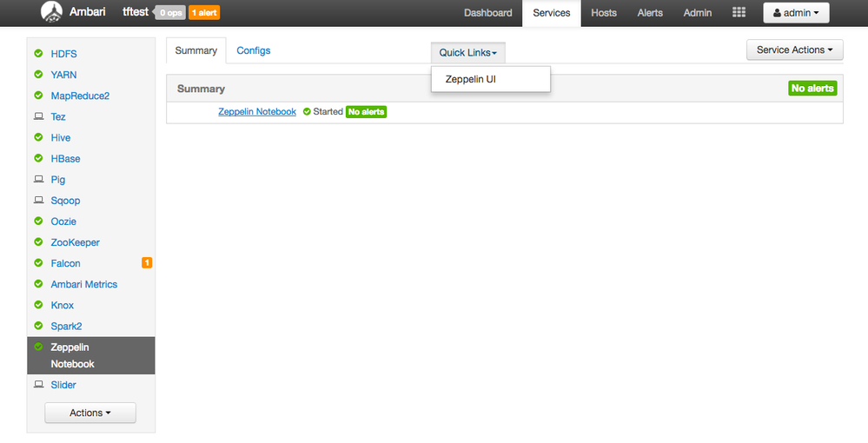Click the Falcon orange alert count badge
The height and width of the screenshot is (443, 868).
pos(147,263)
